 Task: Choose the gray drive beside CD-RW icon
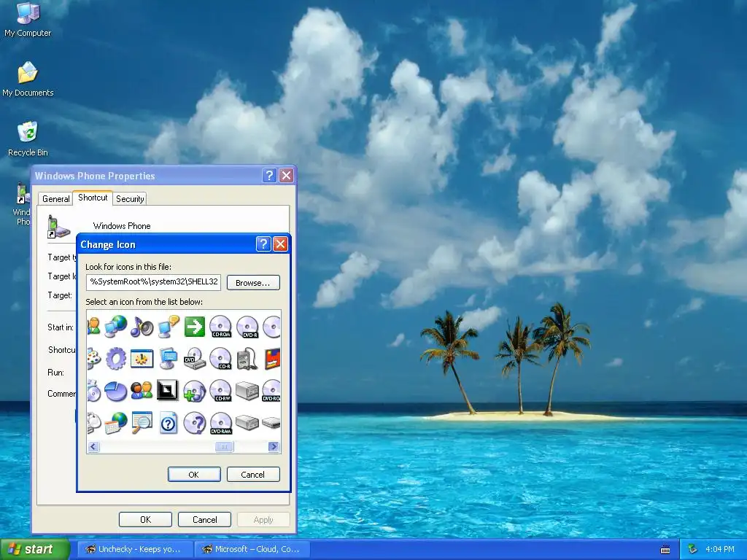[247, 391]
